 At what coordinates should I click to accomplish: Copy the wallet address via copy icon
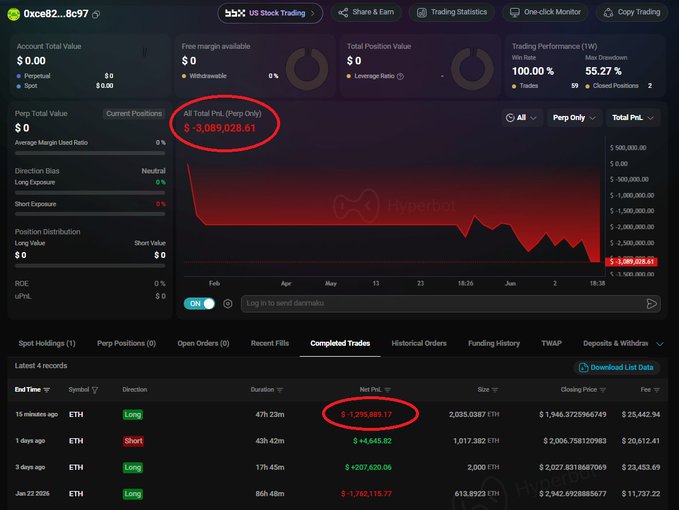click(96, 14)
